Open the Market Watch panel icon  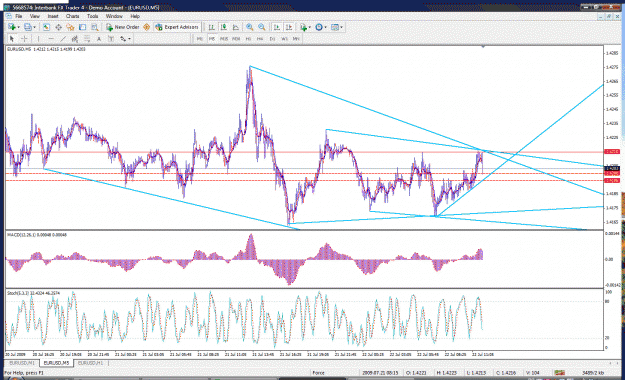click(46, 27)
